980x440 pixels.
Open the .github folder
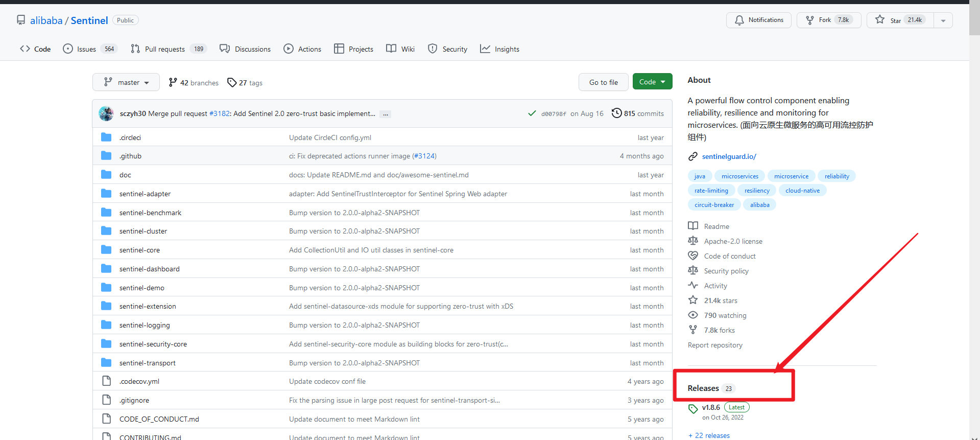[x=130, y=156]
